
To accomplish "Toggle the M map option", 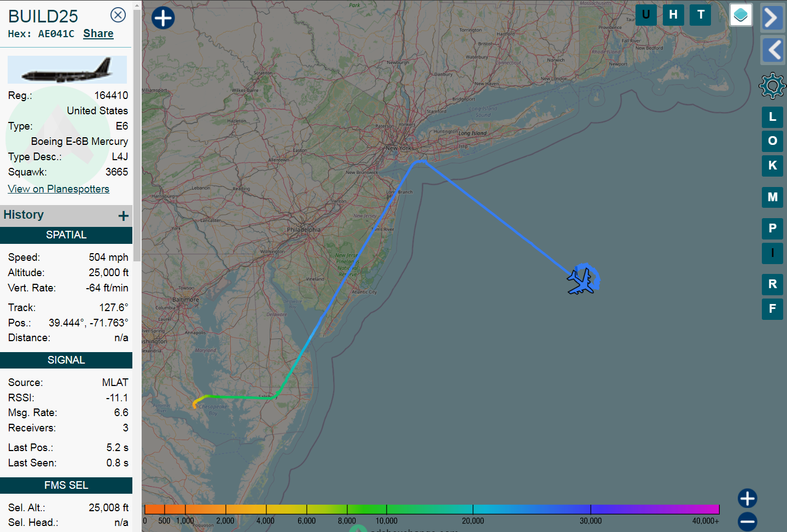I will click(x=772, y=197).
